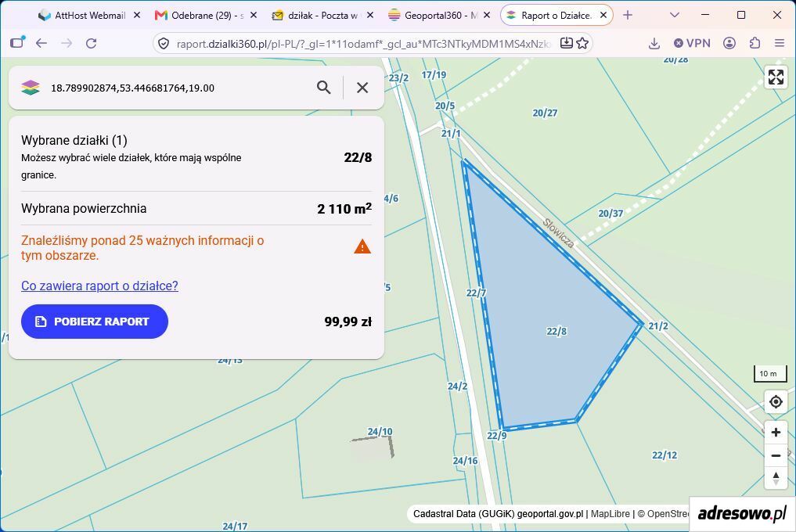Click the Słowicza street label
This screenshot has height=532, width=796.
tap(558, 232)
